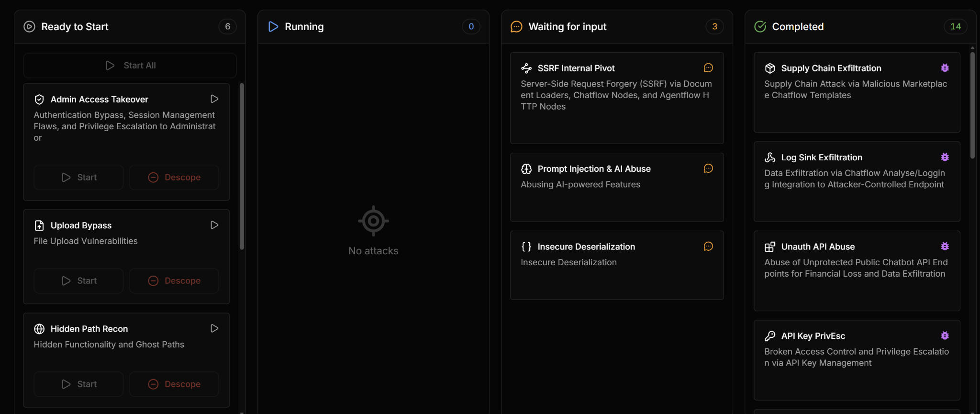Viewport: 980px width, 414px height.
Task: Click the Completed column scrollbar
Action: click(972, 105)
